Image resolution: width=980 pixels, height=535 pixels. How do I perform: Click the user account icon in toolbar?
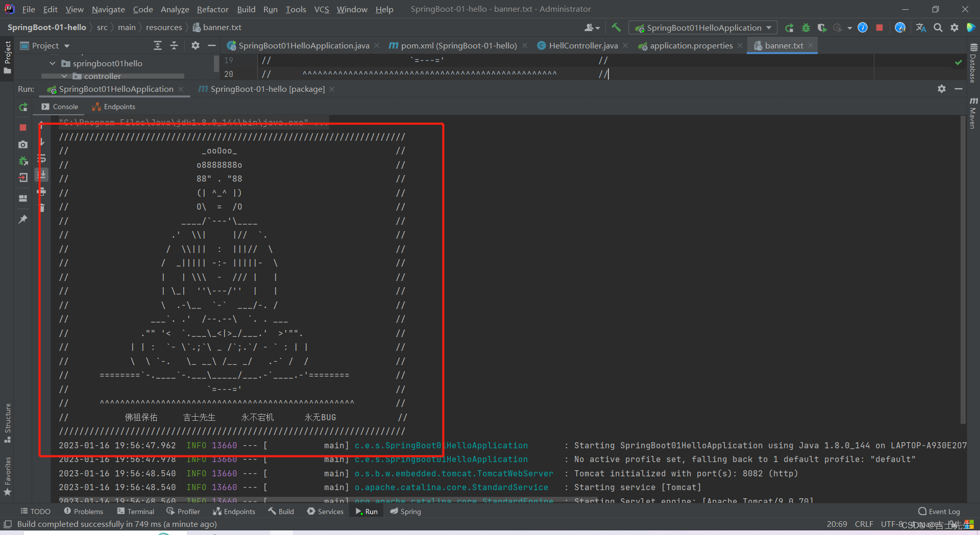tap(592, 28)
